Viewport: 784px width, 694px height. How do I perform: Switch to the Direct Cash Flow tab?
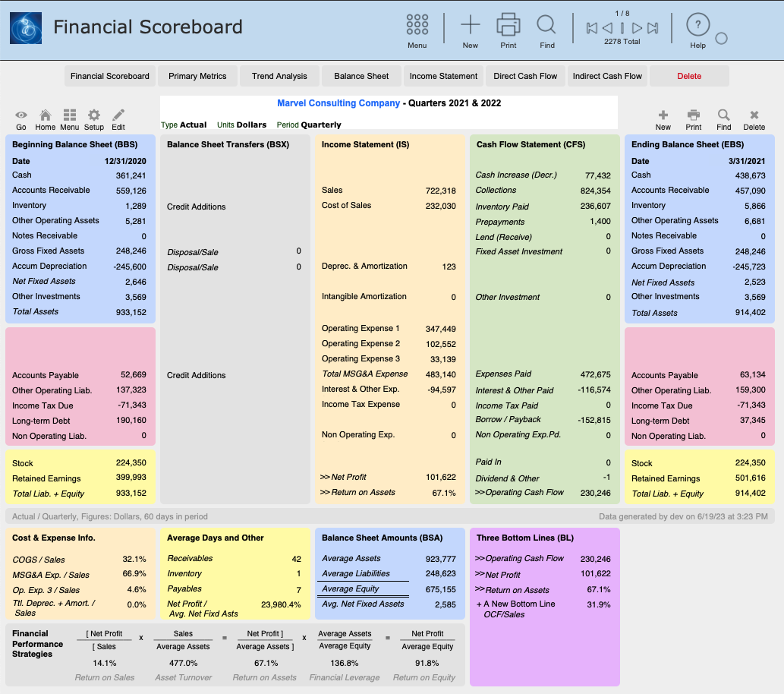pyautogui.click(x=525, y=76)
